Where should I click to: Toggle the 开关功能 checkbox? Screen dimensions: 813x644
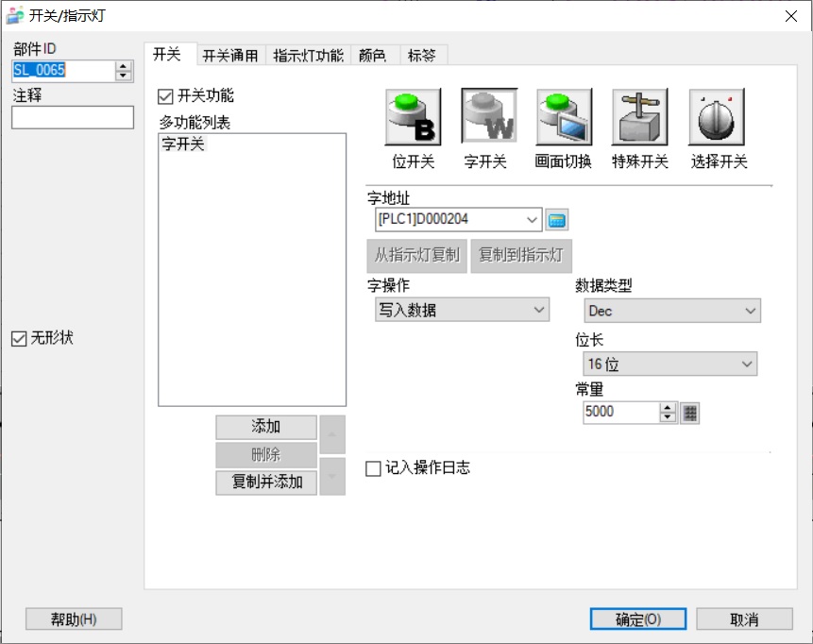coord(166,95)
